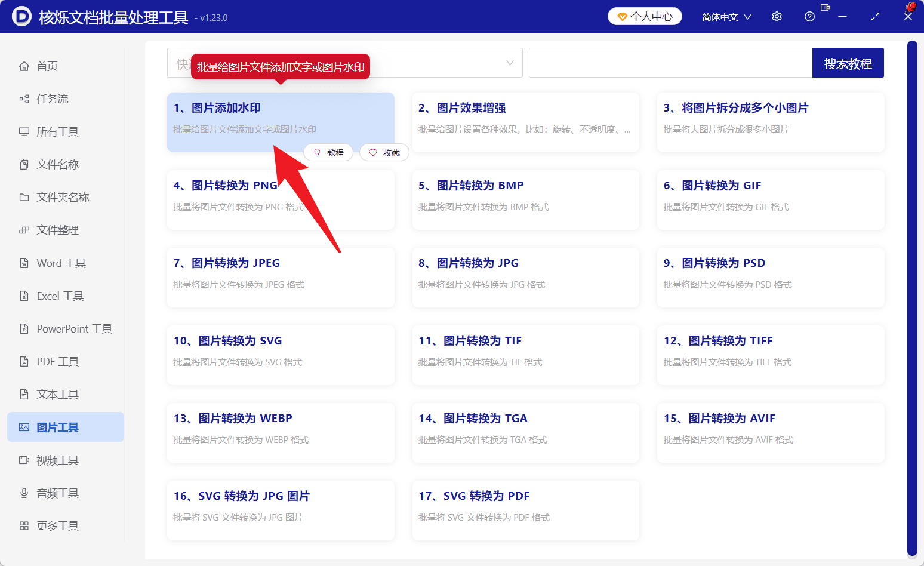Click the 文本工具 text file icon

pos(24,395)
